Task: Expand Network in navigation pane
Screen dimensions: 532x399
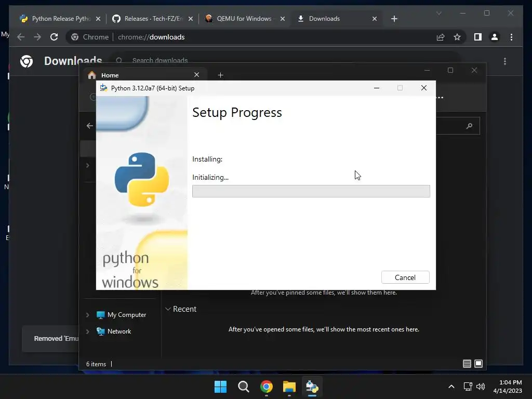Action: point(87,331)
